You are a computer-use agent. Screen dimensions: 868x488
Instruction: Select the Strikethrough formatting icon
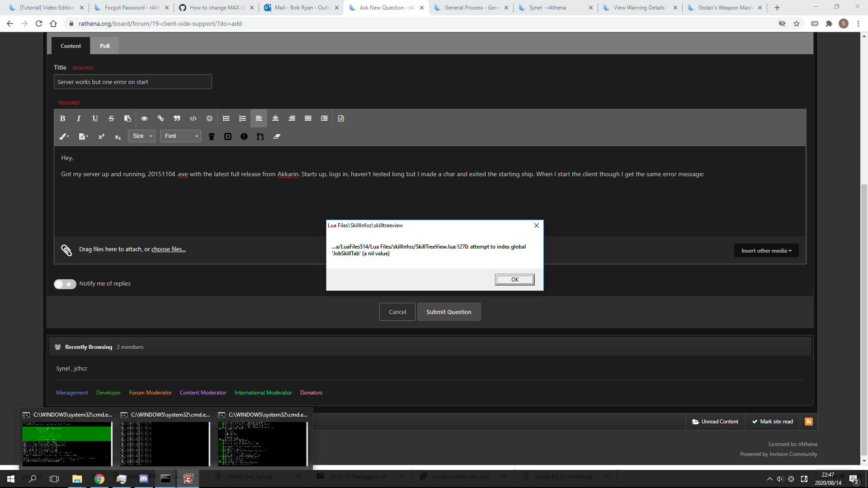point(112,118)
